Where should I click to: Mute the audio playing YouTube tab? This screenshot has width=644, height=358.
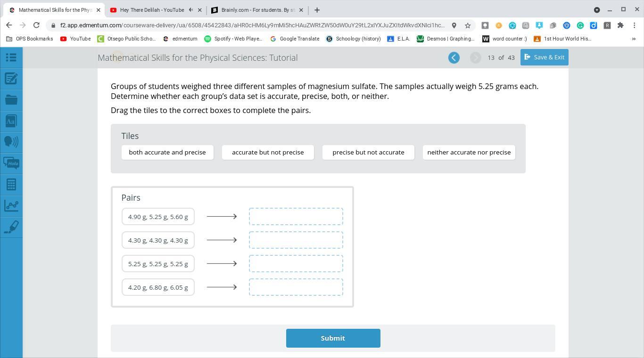(190, 10)
